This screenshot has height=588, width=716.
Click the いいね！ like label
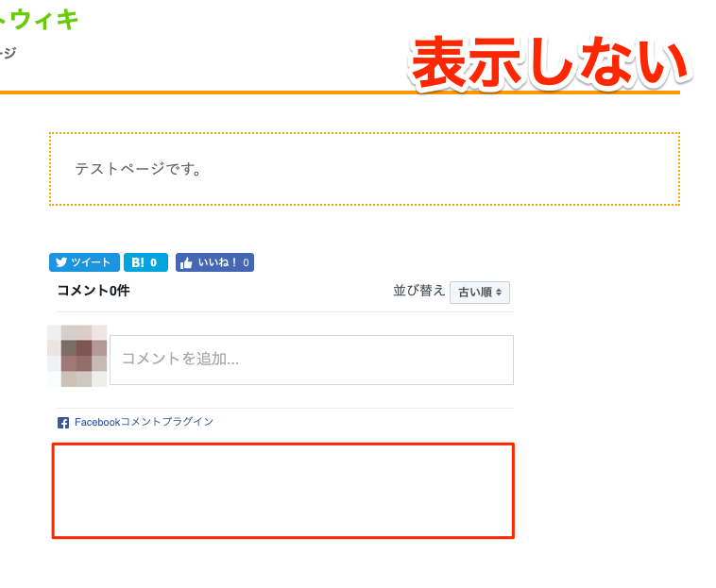pos(217,262)
